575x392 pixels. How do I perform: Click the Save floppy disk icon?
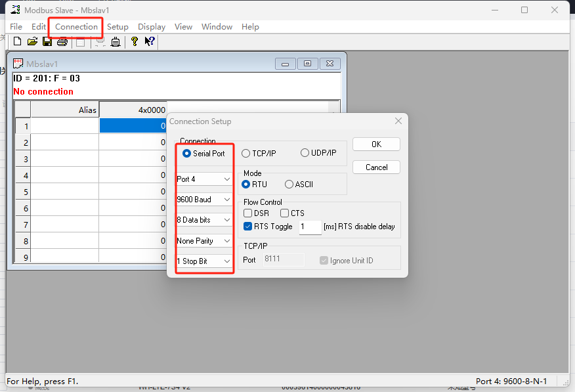click(47, 42)
